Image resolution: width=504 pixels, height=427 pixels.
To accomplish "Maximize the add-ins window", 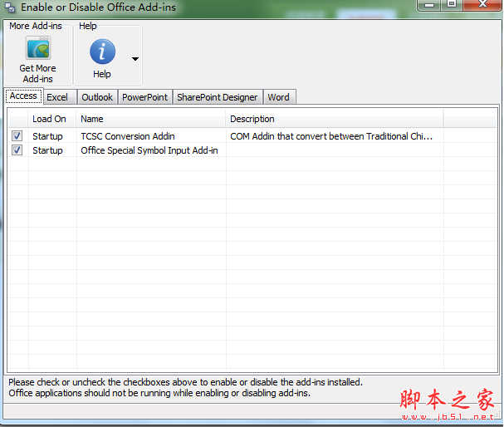I will [452, 4].
